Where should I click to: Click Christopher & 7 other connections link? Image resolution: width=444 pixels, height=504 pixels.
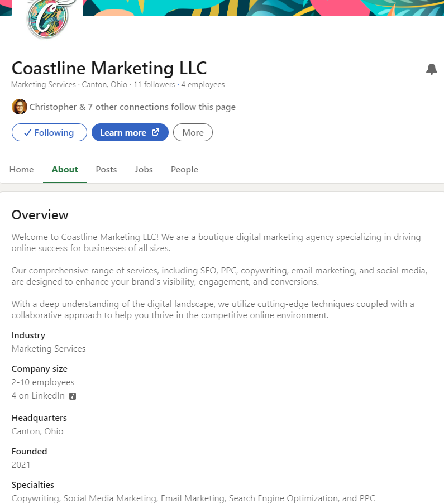[x=132, y=107]
